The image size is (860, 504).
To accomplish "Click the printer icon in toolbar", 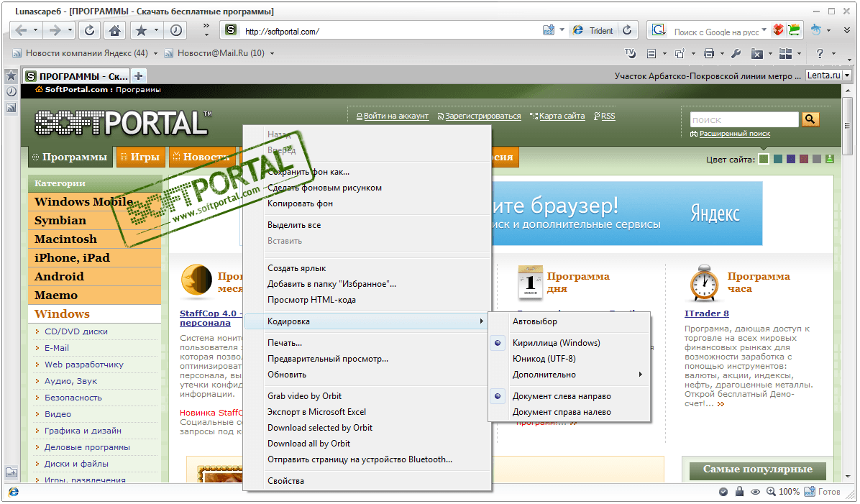I will point(708,53).
